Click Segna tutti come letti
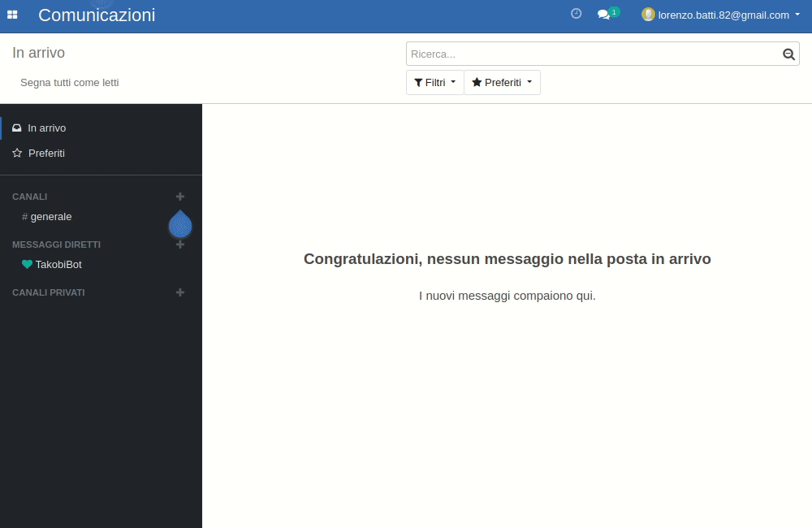This screenshot has height=528, width=812. 69,82
